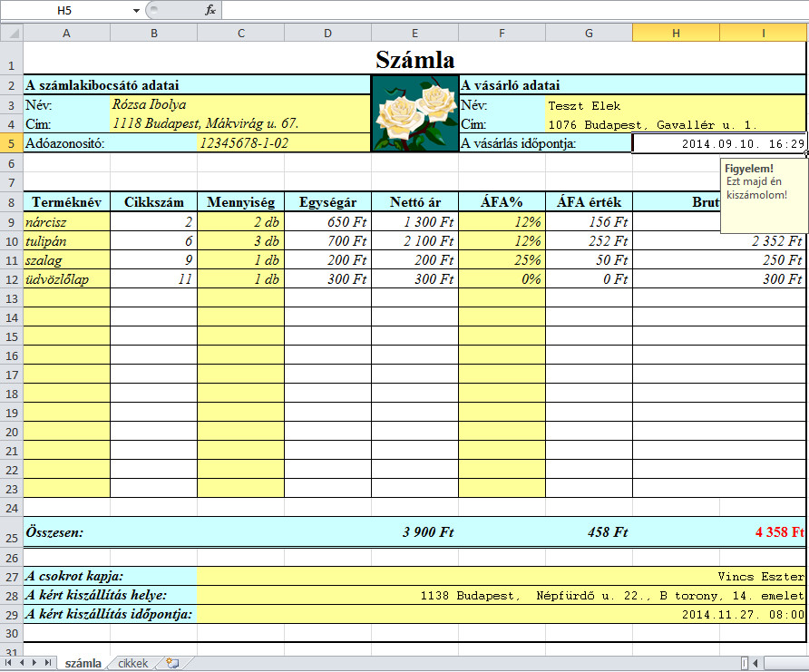The image size is (809, 672).
Task: Click the 458 Ft total VAT cell
Action: pyautogui.click(x=589, y=531)
